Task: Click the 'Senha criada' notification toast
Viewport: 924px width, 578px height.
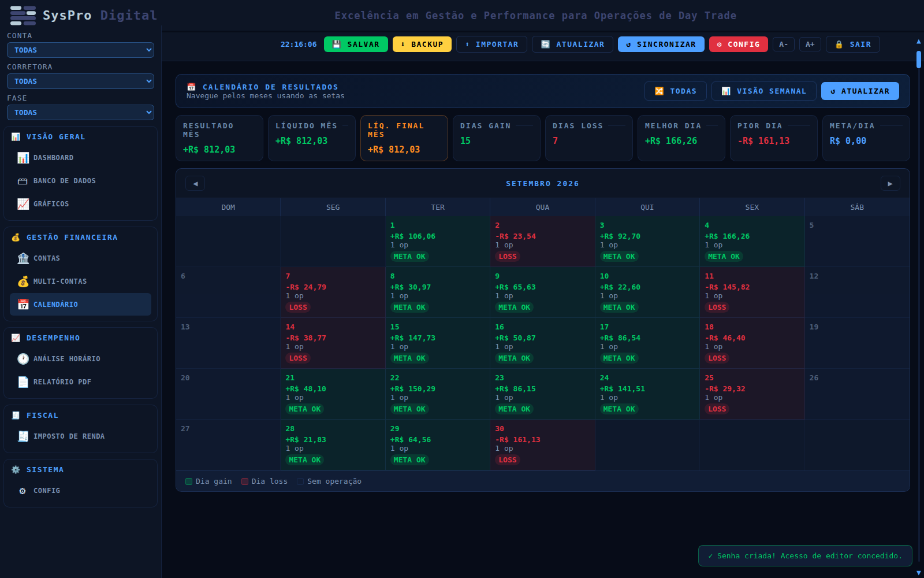Action: tap(805, 556)
